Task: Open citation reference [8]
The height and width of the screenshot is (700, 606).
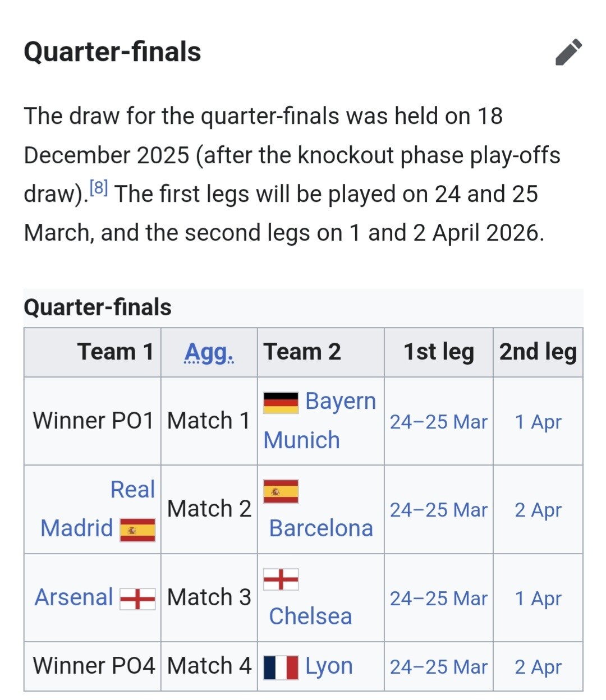Action: point(99,188)
